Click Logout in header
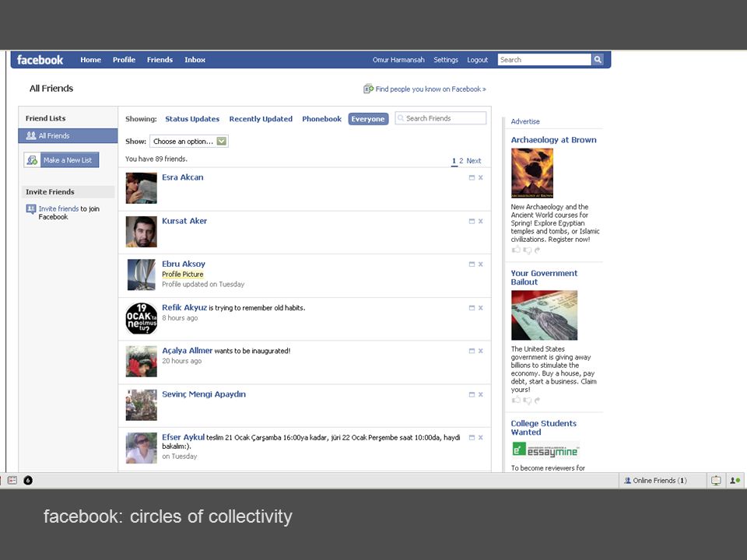 [x=477, y=60]
